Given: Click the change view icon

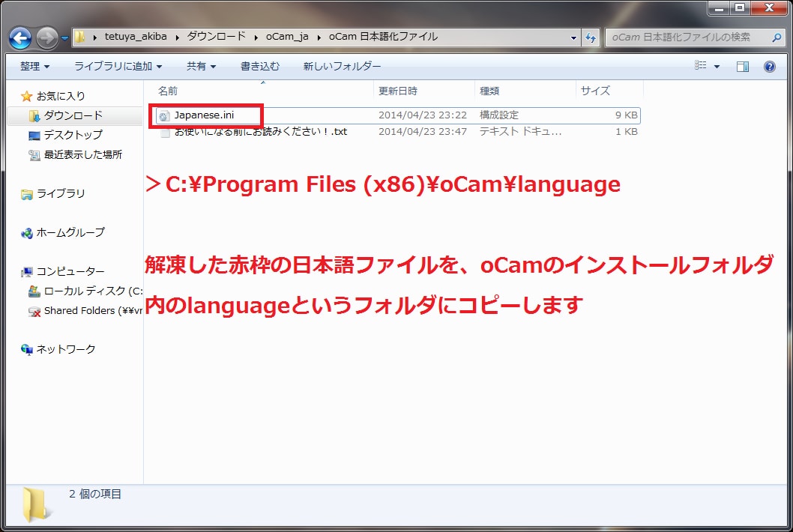Looking at the screenshot, I should [x=701, y=66].
